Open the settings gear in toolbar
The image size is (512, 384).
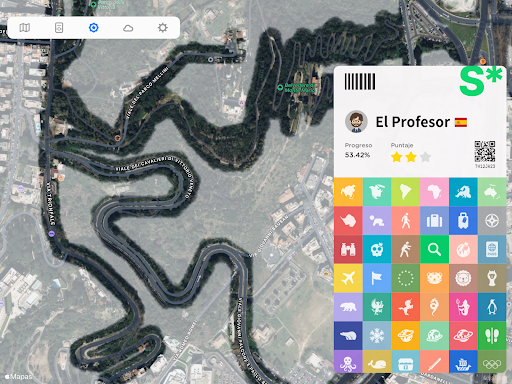(163, 28)
